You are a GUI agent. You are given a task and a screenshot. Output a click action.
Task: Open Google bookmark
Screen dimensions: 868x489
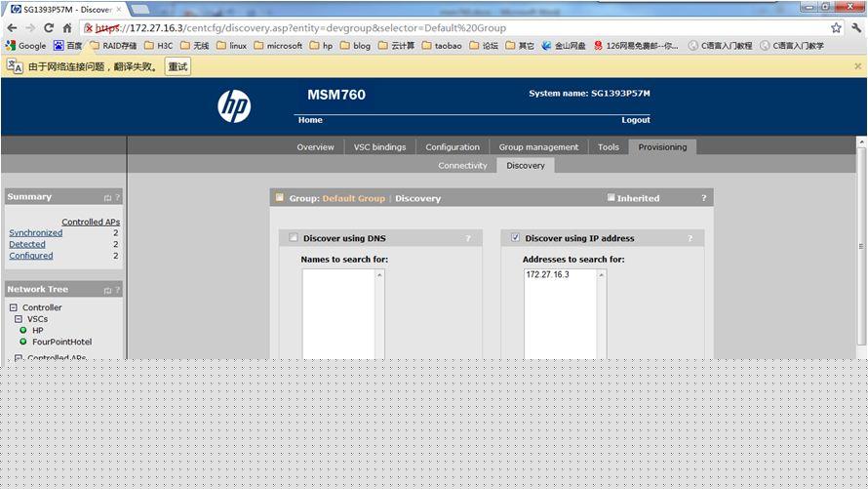pos(25,46)
